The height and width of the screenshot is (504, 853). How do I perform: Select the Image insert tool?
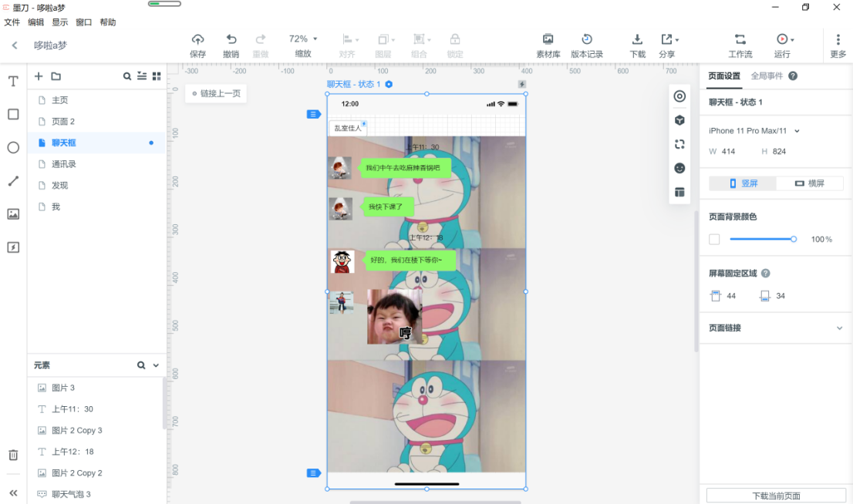13,214
